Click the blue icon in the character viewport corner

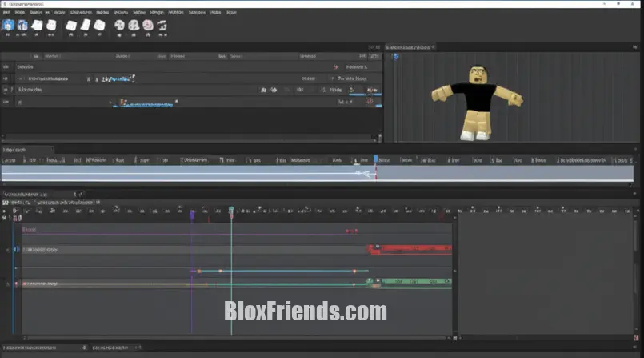pos(396,56)
